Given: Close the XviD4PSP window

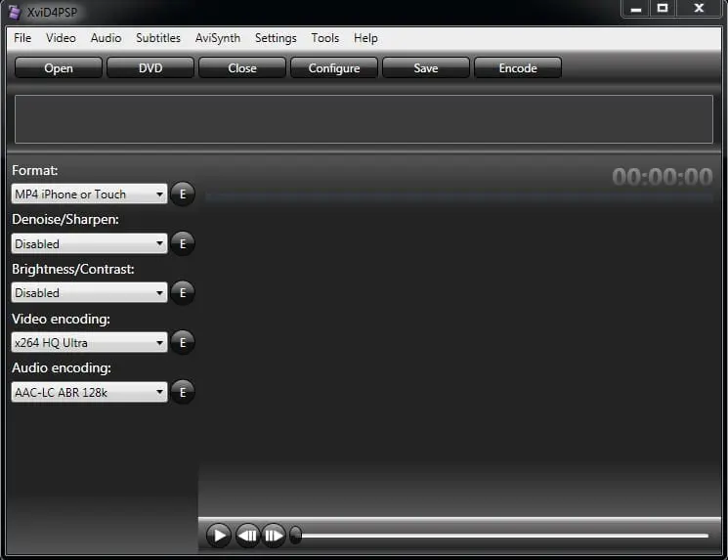Looking at the screenshot, I should (699, 9).
